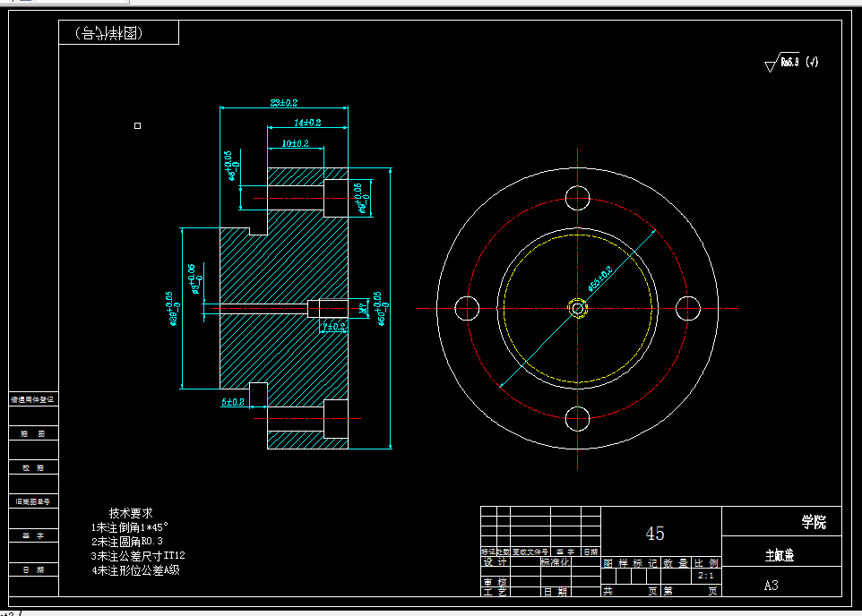The image size is (862, 616).
Task: Pick the 10±0.2 dimension text
Action: pyautogui.click(x=295, y=143)
